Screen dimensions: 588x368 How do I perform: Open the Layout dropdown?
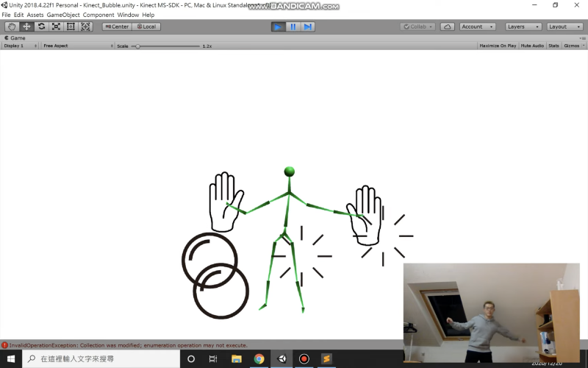564,26
